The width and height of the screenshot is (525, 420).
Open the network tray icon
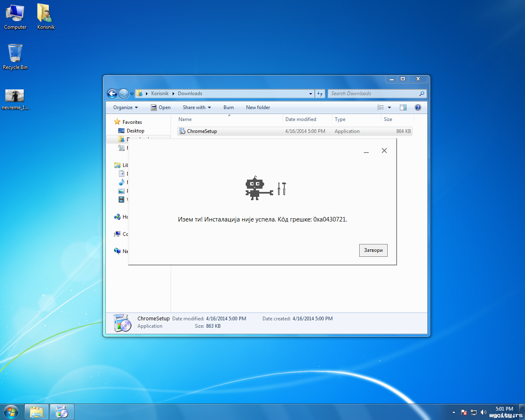point(474,412)
